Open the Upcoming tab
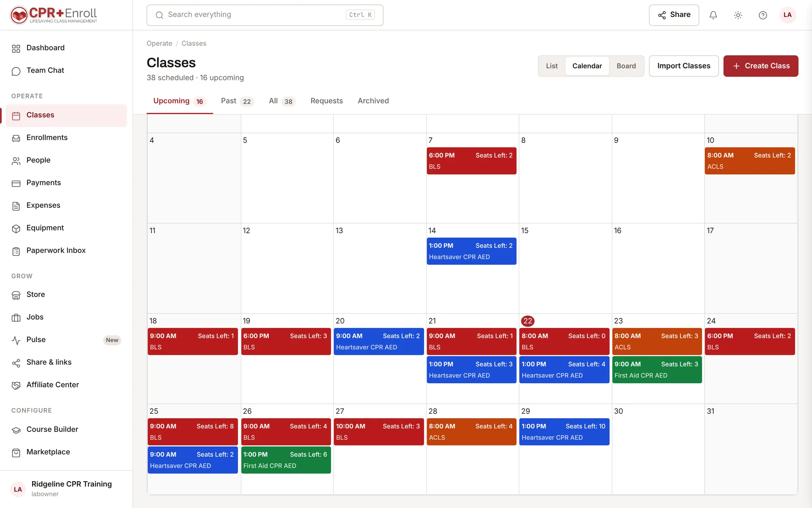Screen dimensions: 812x508 click(x=179, y=101)
